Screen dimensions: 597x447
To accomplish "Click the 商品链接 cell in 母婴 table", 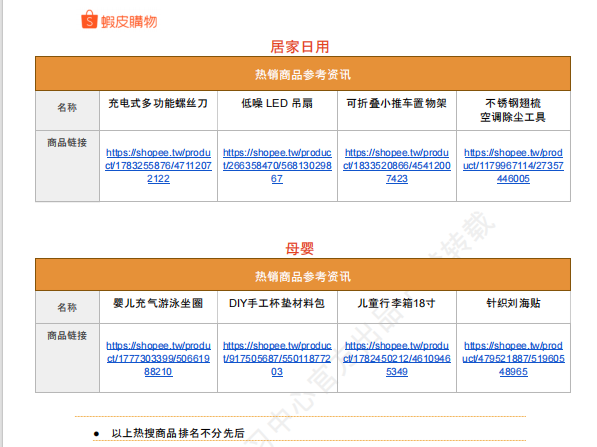I will click(x=67, y=358).
